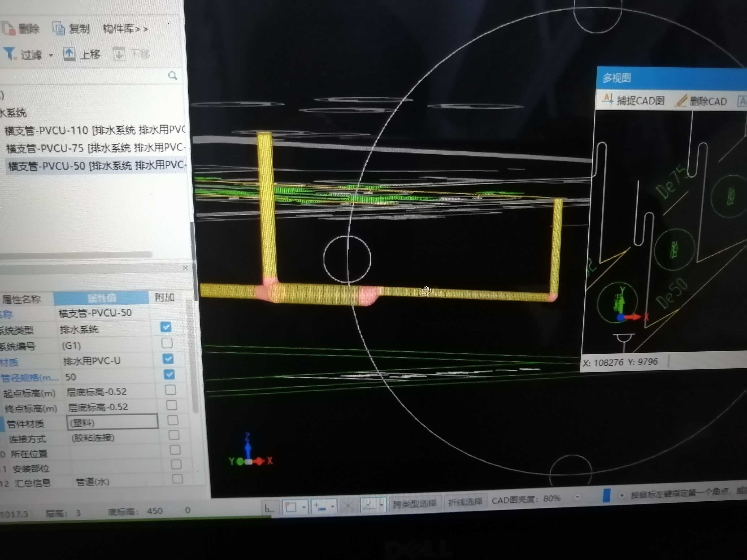Click the 删除 delete icon in component list
Viewport: 747px width, 560px height.
point(9,29)
